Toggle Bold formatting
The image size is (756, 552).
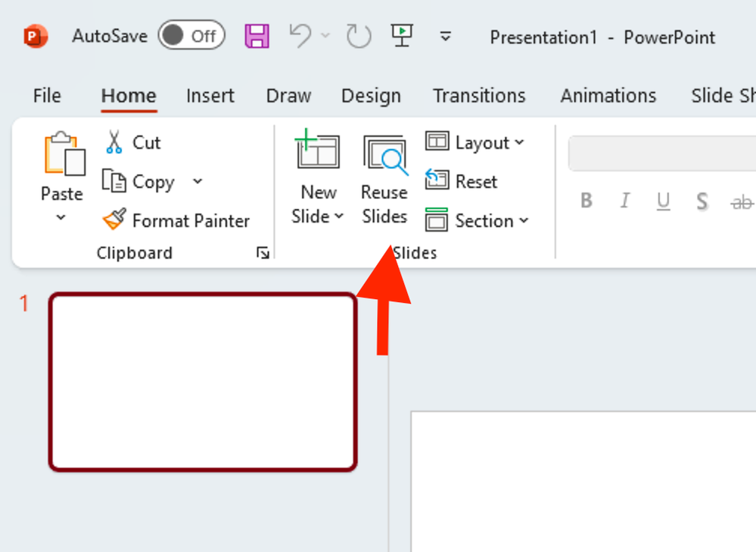(586, 200)
